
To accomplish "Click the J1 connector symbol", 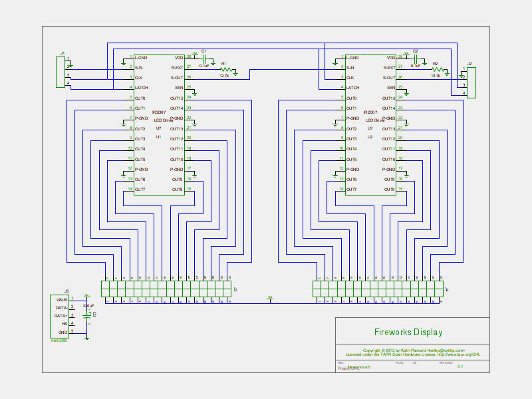I will tap(61, 72).
